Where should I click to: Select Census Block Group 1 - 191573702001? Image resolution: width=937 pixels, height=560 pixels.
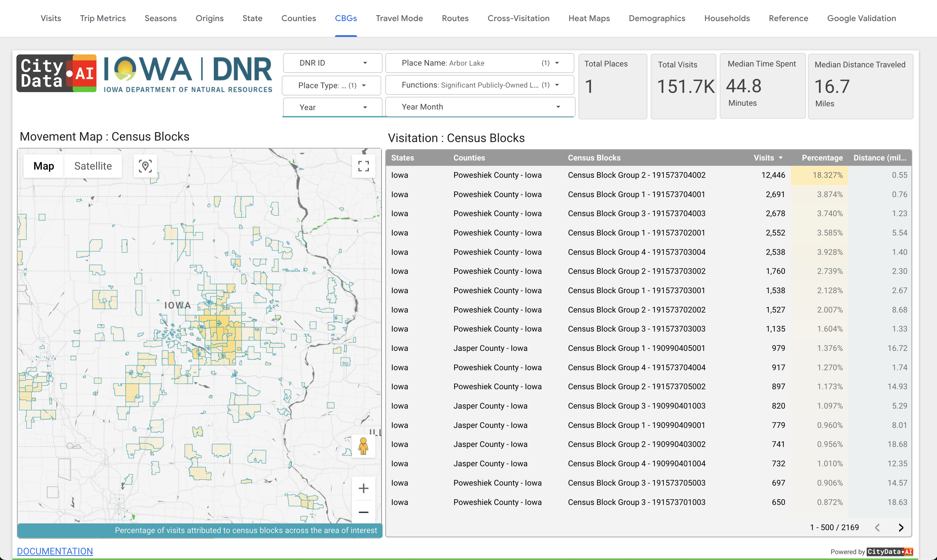[x=636, y=233]
